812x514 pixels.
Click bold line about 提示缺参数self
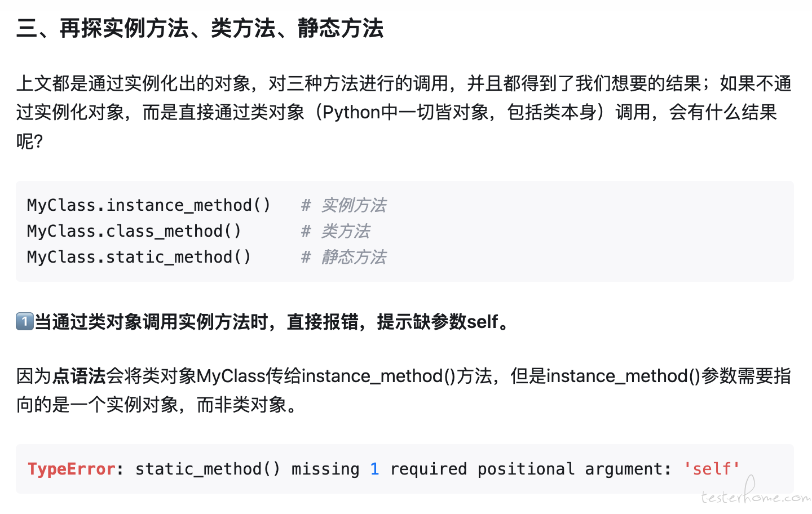pos(264,322)
